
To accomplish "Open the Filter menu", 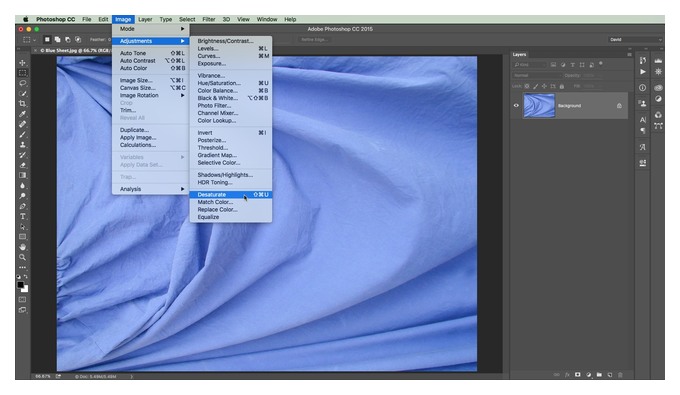I will (209, 19).
